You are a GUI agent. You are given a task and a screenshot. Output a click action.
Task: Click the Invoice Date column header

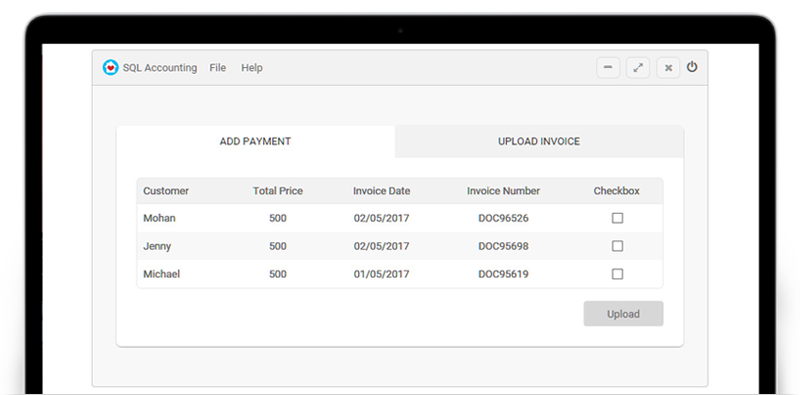[382, 191]
